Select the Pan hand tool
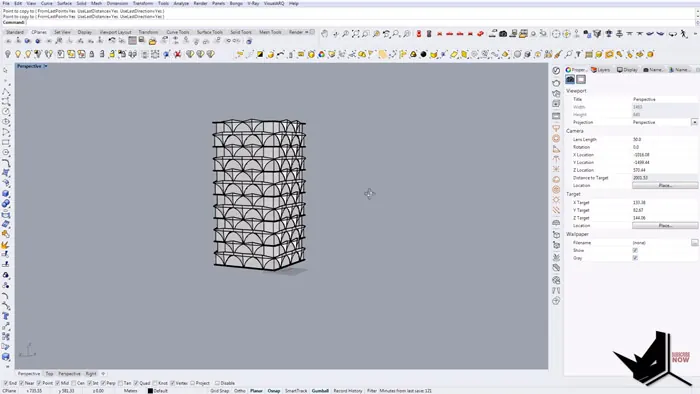This screenshot has height=394, width=700. click(325, 33)
